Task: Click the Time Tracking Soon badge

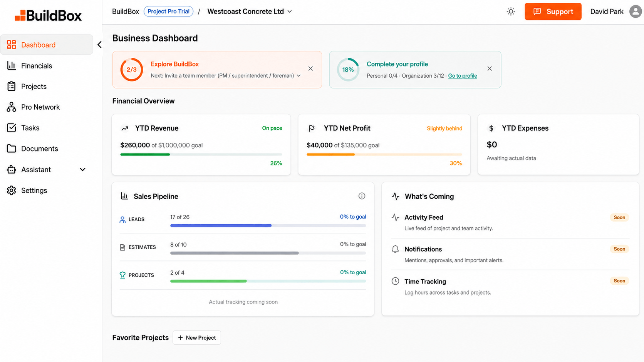Action: 619,281
